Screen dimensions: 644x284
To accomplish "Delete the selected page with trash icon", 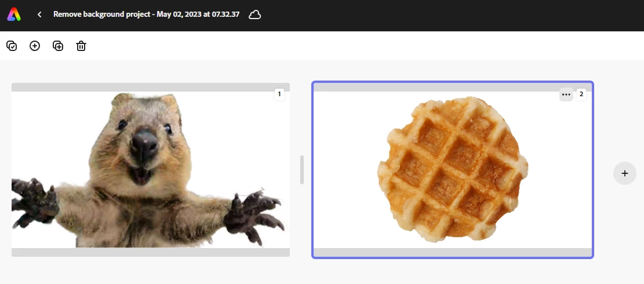I will [x=81, y=46].
